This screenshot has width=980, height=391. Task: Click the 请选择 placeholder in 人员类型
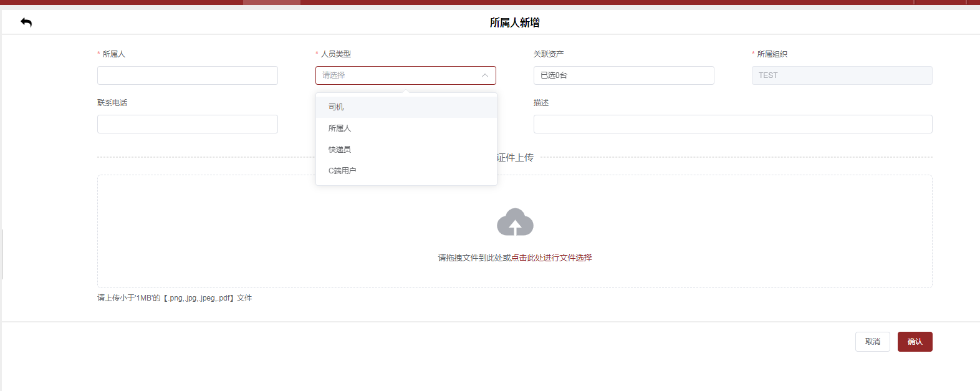click(x=334, y=75)
